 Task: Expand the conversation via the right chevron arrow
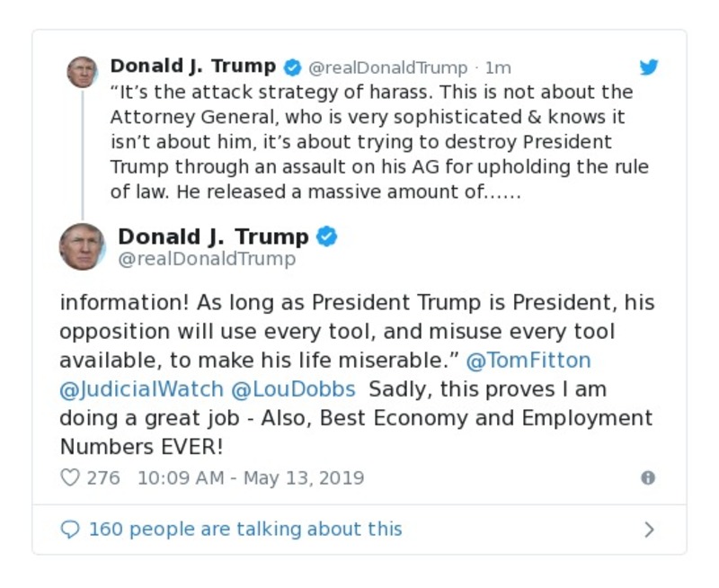pos(650,530)
